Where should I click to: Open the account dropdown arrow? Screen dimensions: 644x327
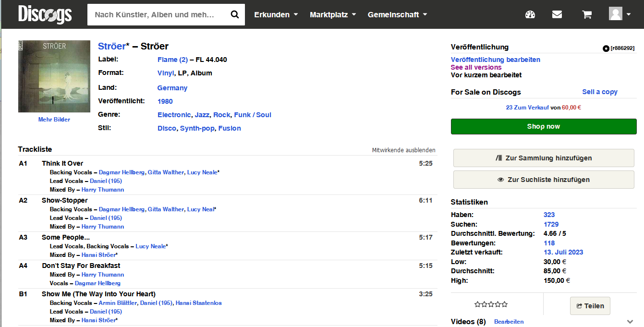pos(629,14)
